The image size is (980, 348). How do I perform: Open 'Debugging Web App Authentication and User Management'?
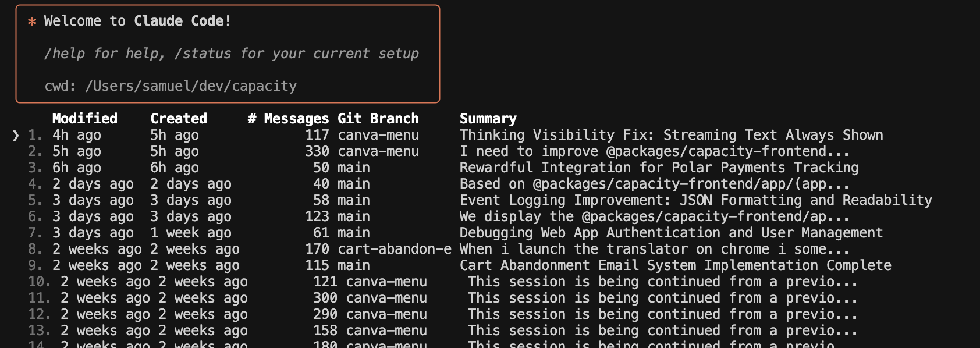tap(671, 233)
